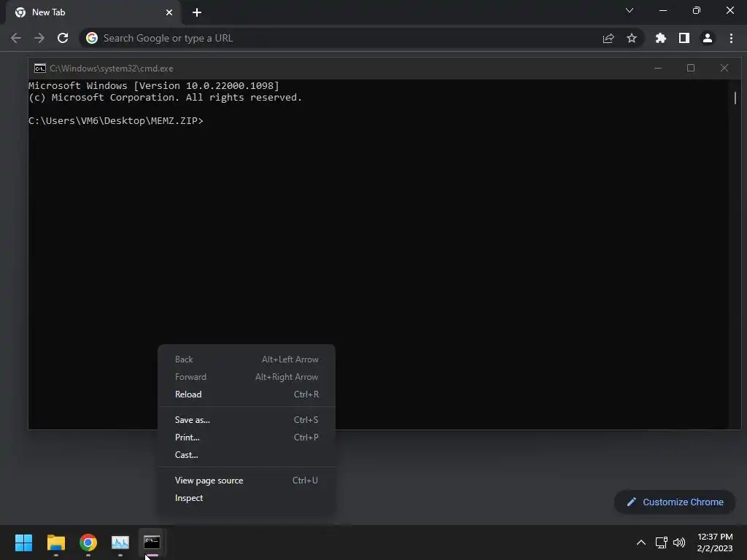Close the New Tab tab

pos(169,12)
